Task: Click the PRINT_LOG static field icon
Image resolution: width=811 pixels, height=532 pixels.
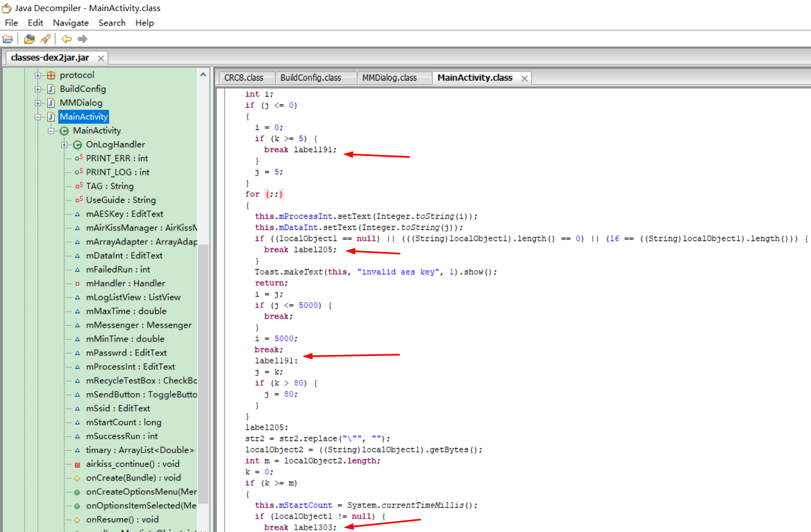Action: (x=78, y=172)
